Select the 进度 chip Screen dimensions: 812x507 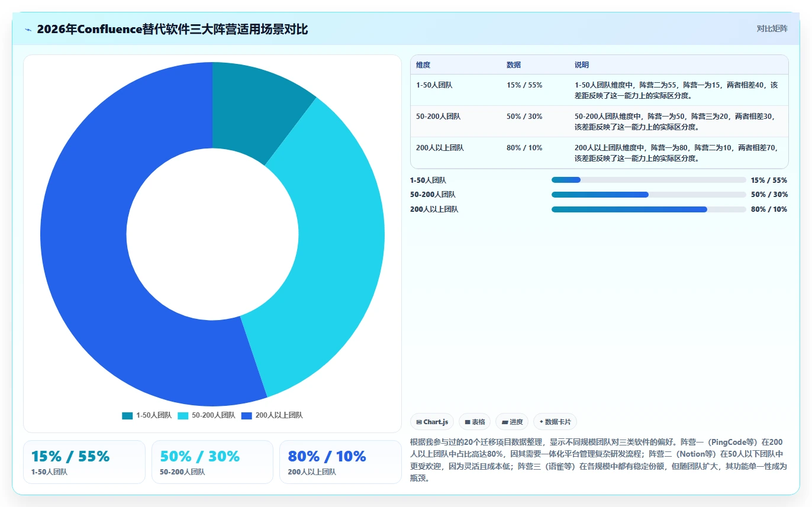(512, 422)
